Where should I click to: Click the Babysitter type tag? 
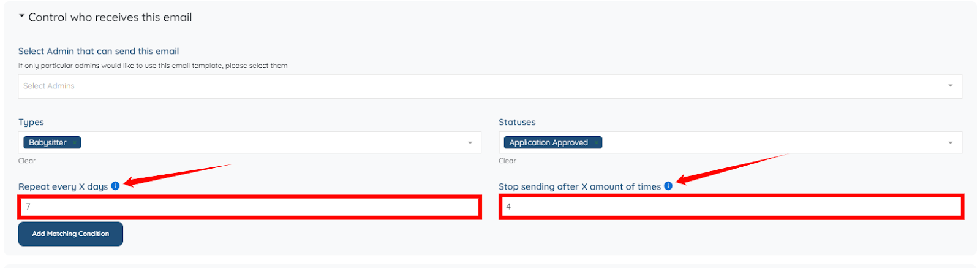tap(47, 143)
